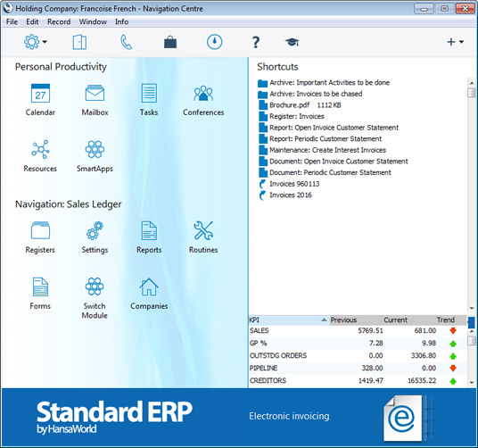Open Archive: Invoices to be chased

tap(310, 94)
